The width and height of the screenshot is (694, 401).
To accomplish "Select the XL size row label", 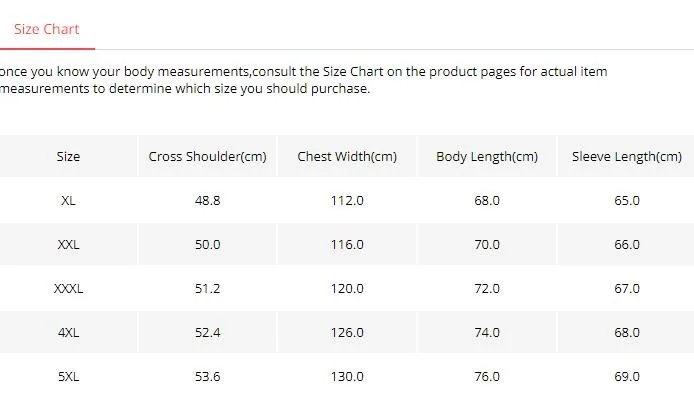I will (x=68, y=200).
